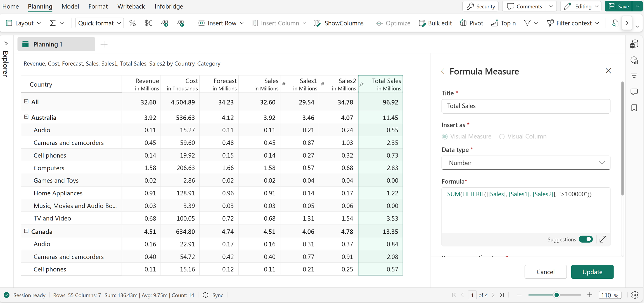Image resolution: width=644 pixels, height=303 pixels.
Task: Adjust the zoom slider handle
Action: pyautogui.click(x=557, y=295)
